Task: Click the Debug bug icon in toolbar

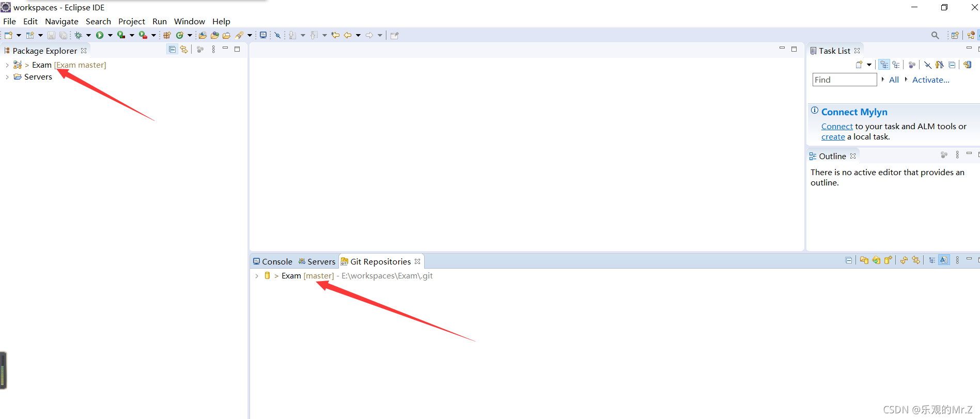Action: pos(78,35)
